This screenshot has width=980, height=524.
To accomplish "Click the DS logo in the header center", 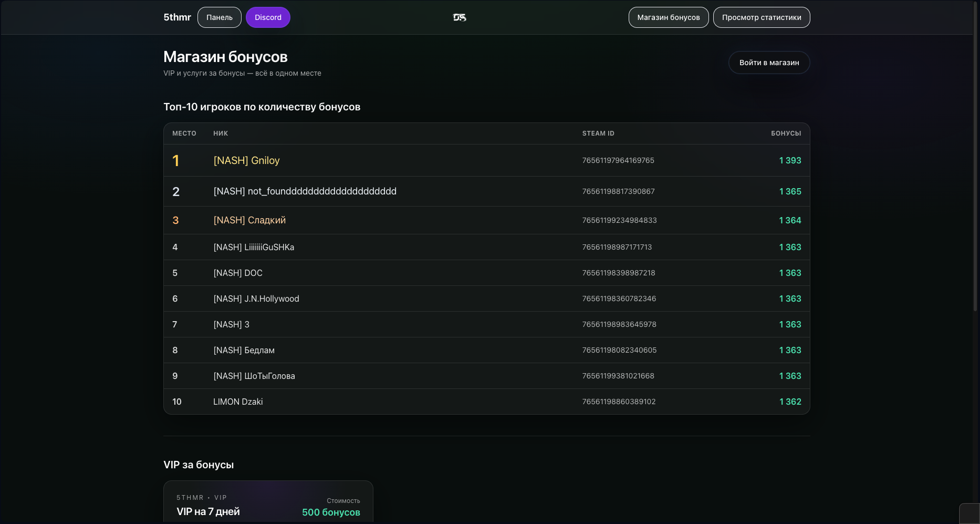I will pos(459,17).
